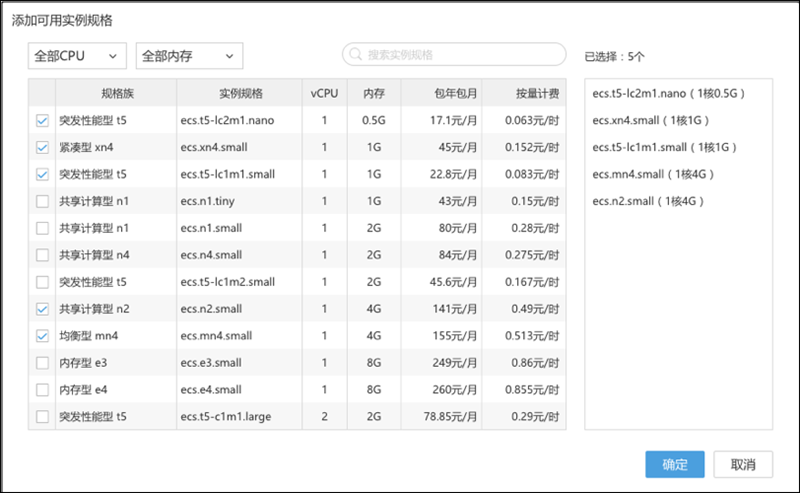Uncheck the ecs.n2.small checkbox

point(42,309)
